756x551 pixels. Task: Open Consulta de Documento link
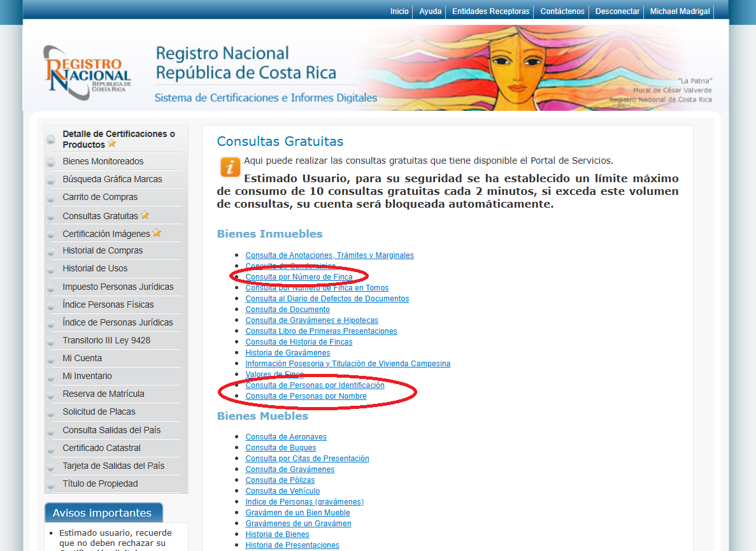pos(287,309)
